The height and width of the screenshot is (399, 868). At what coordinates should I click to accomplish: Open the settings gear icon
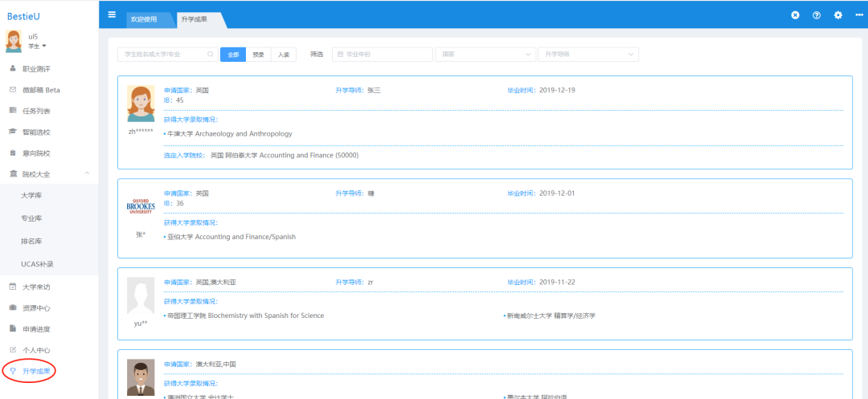tap(838, 15)
